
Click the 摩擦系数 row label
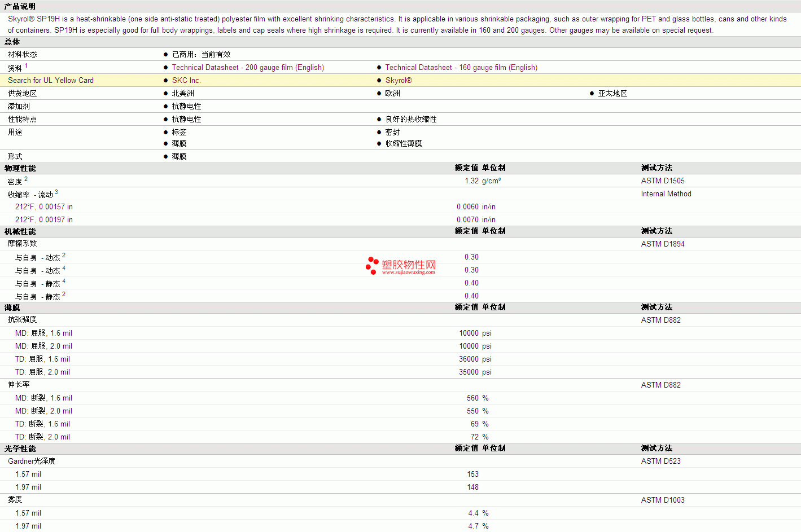[23, 244]
